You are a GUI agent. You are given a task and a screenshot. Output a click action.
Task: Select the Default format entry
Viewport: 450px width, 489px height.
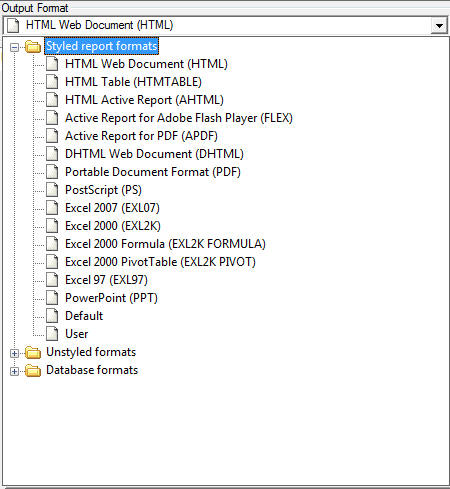(x=84, y=316)
